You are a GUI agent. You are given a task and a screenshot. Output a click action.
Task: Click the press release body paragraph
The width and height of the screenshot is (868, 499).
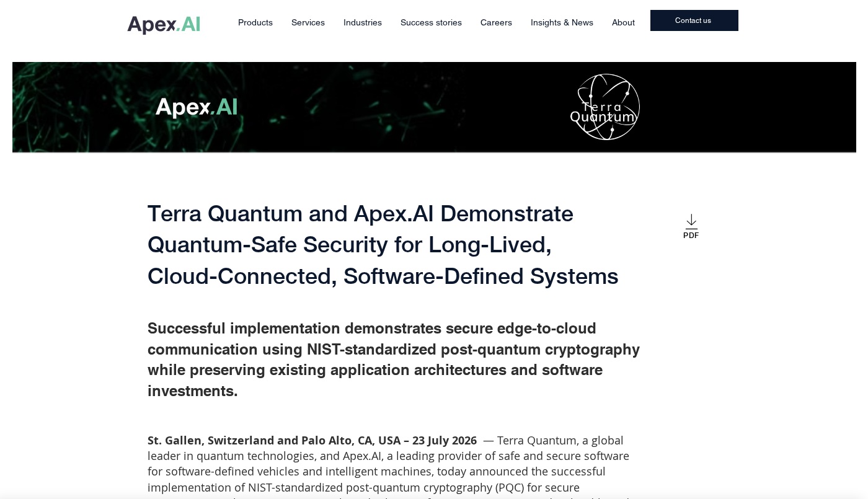coord(388,466)
